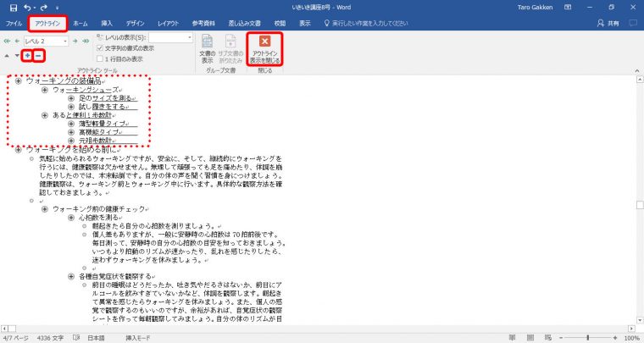Click word count 4336 文字 in status bar
The height and width of the screenshot is (343, 644).
click(x=50, y=338)
